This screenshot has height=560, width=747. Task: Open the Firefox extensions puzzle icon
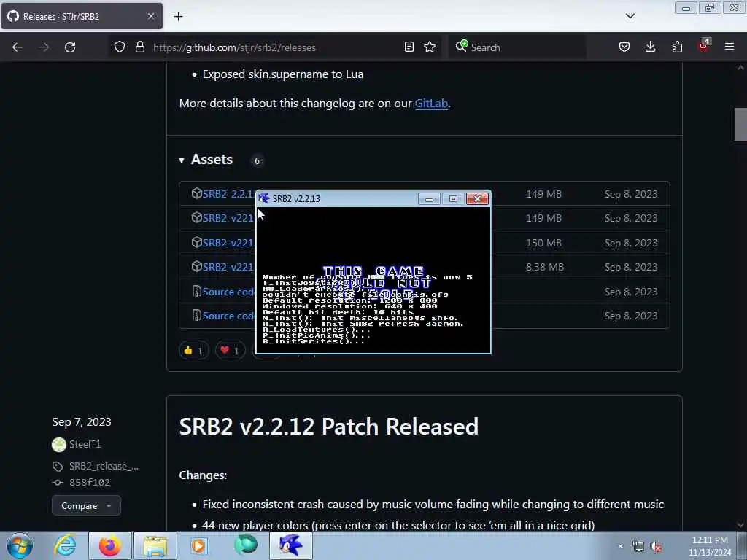[677, 47]
